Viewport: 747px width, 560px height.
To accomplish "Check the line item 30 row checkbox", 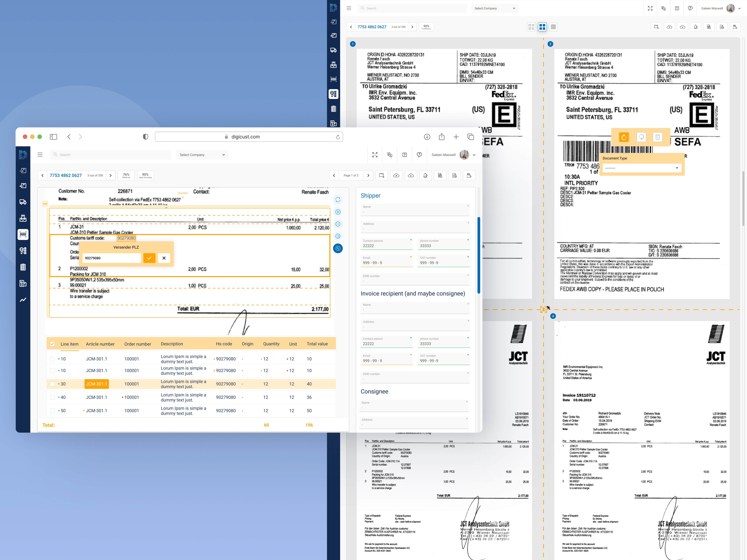I will coord(52,384).
